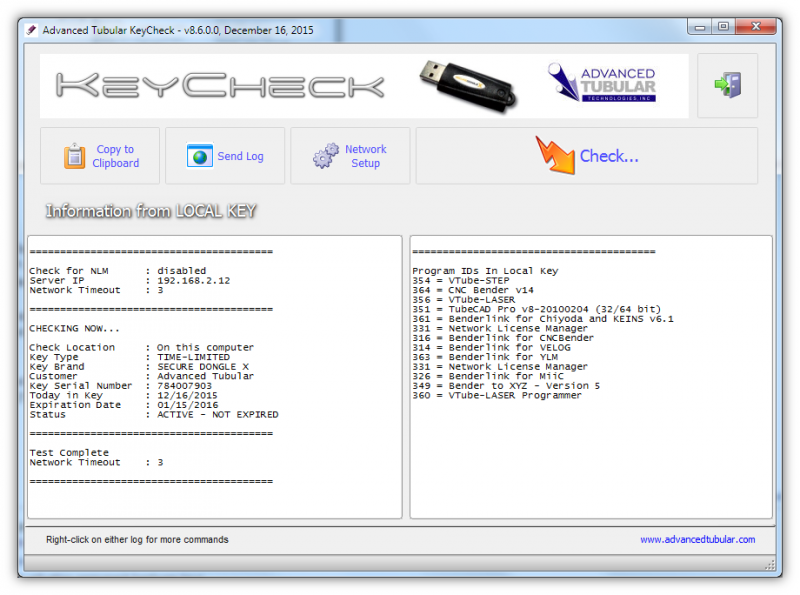Click the globe icon on Send Log
Image resolution: width=800 pixels, height=595 pixels.
(199, 156)
